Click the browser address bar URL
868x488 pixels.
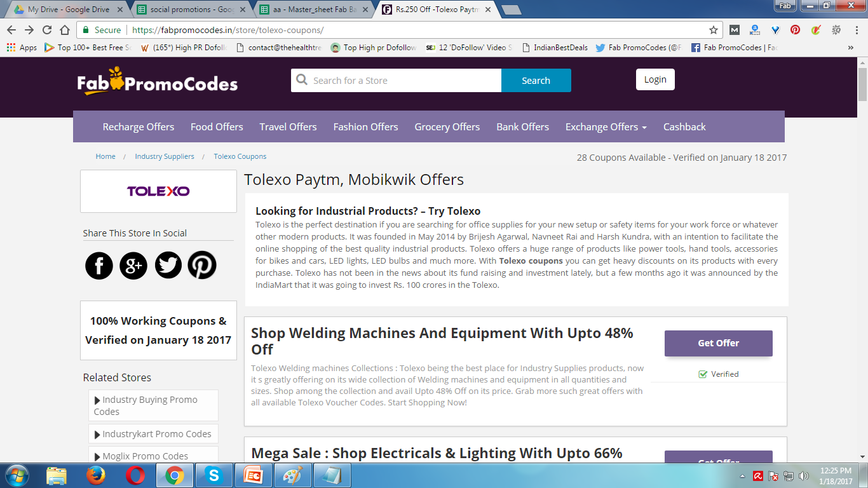click(x=228, y=30)
